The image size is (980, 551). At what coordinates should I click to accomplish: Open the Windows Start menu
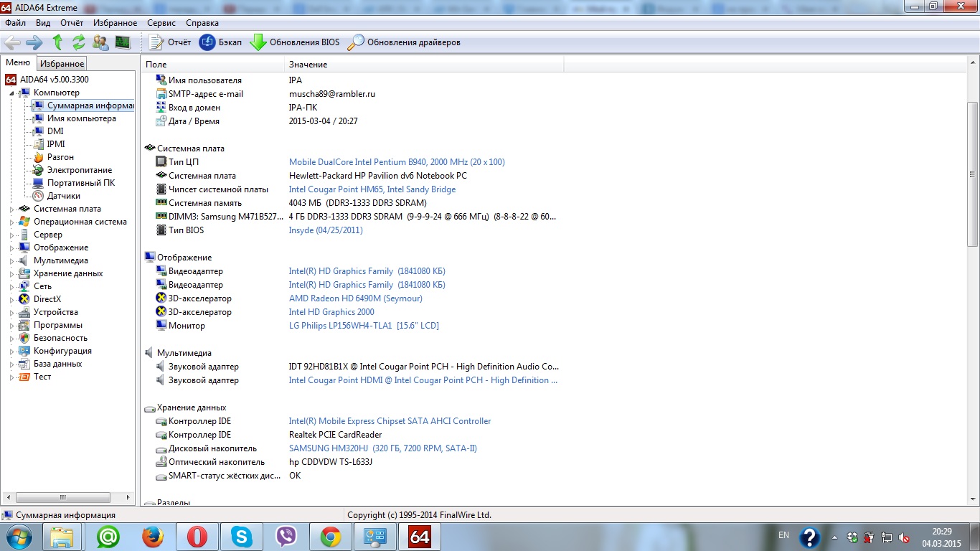19,537
